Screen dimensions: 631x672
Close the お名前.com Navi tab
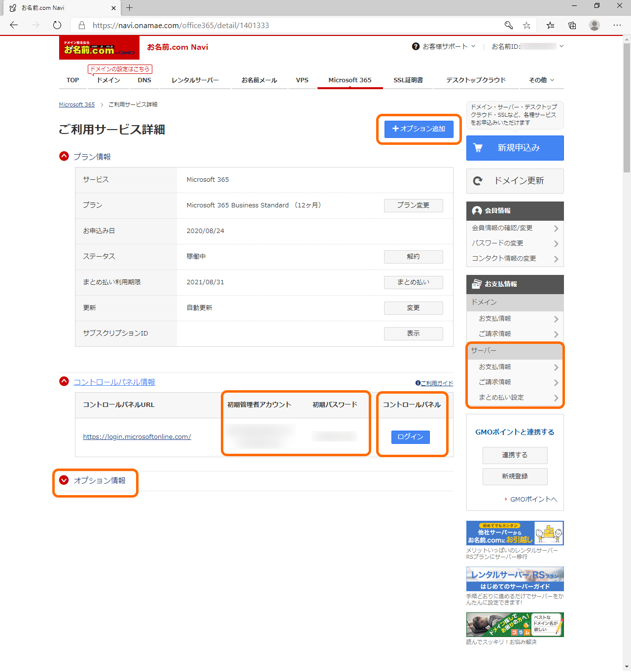tap(113, 8)
